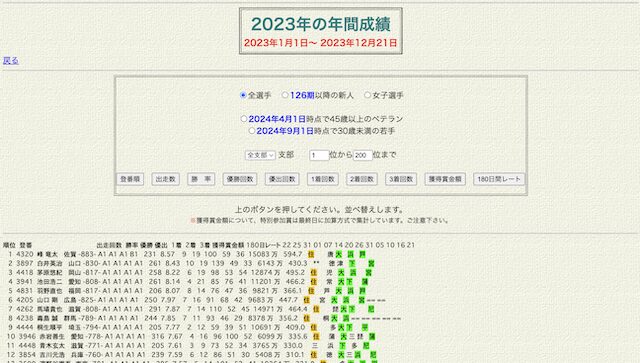
Task: Open the 全支部 branch dropdown
Action: pyautogui.click(x=260, y=155)
